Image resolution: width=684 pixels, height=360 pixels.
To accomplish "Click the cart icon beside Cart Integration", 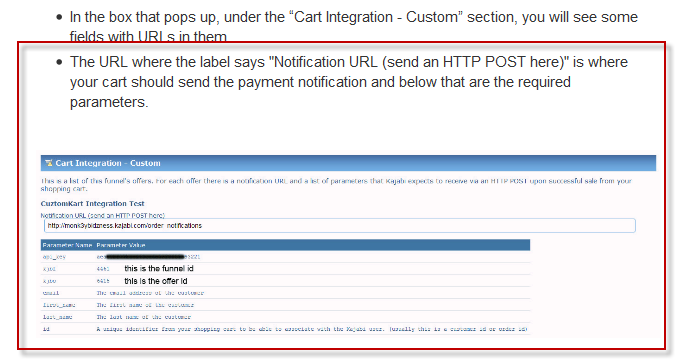I will (x=48, y=163).
